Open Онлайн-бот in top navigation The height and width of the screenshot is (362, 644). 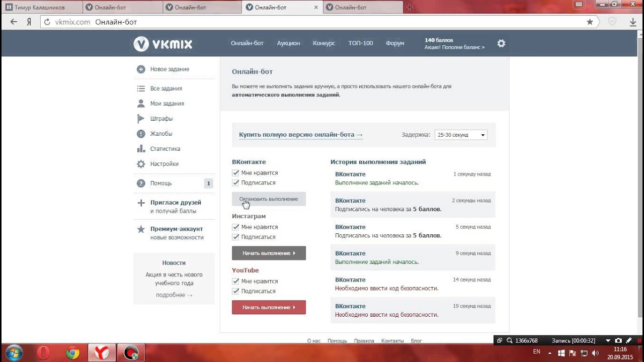(x=247, y=43)
